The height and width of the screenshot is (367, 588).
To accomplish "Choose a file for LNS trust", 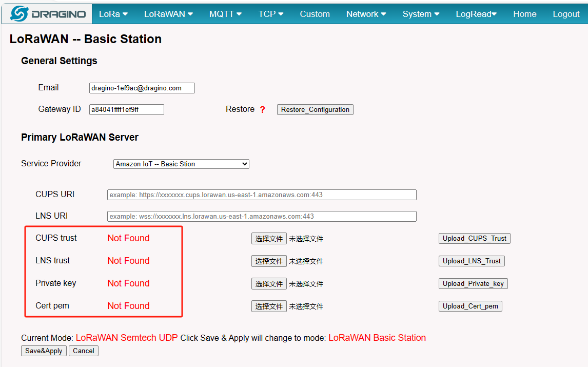I will [x=269, y=261].
